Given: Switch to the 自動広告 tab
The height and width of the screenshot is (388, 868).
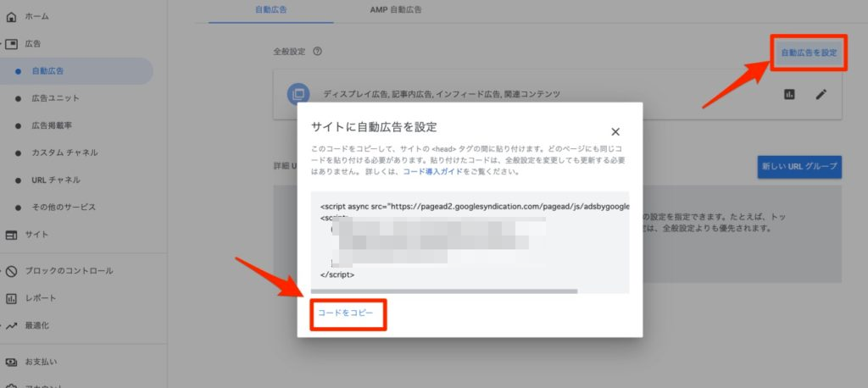Looking at the screenshot, I should [271, 10].
